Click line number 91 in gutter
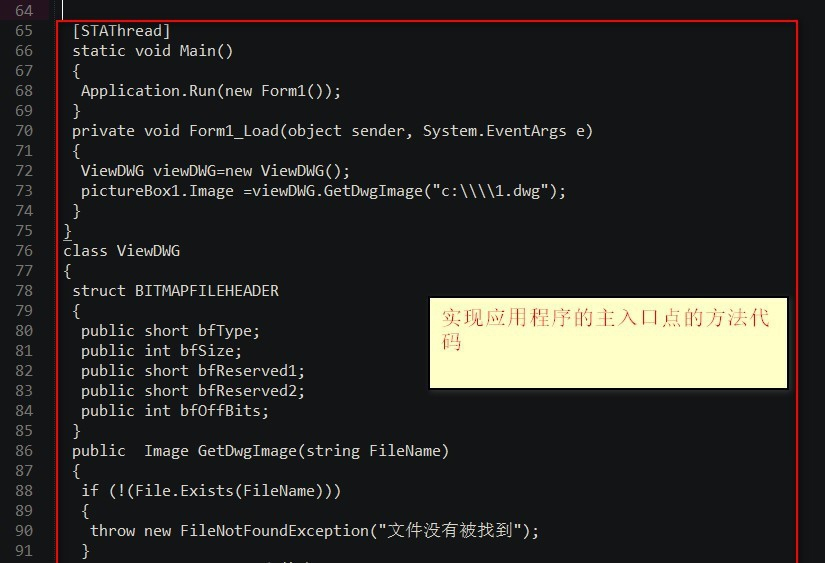The image size is (825, 563). (24, 551)
